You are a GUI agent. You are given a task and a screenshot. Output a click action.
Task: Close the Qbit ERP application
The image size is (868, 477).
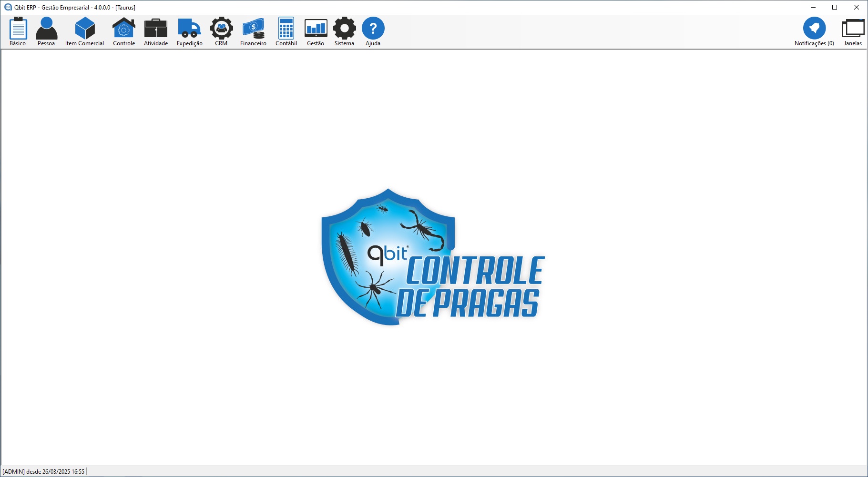pos(857,7)
